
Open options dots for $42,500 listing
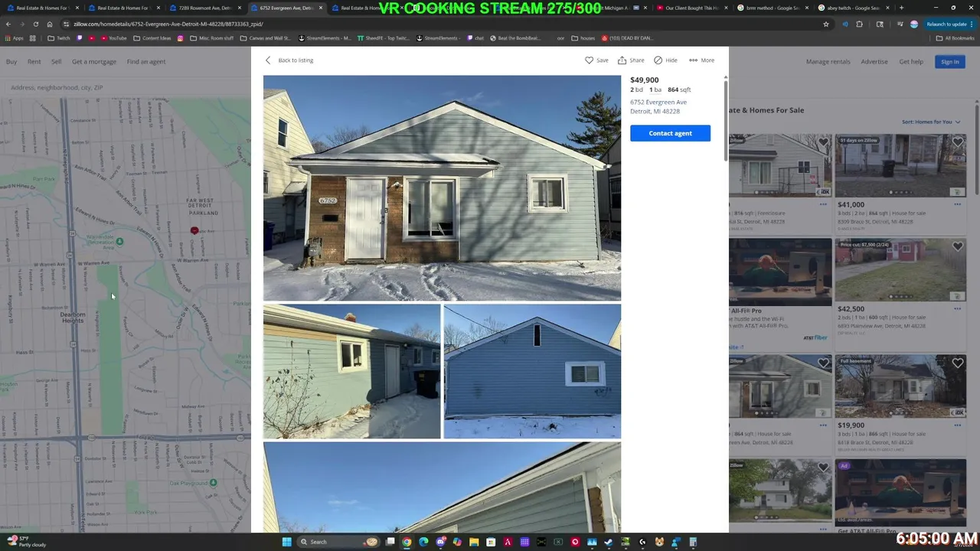click(957, 309)
